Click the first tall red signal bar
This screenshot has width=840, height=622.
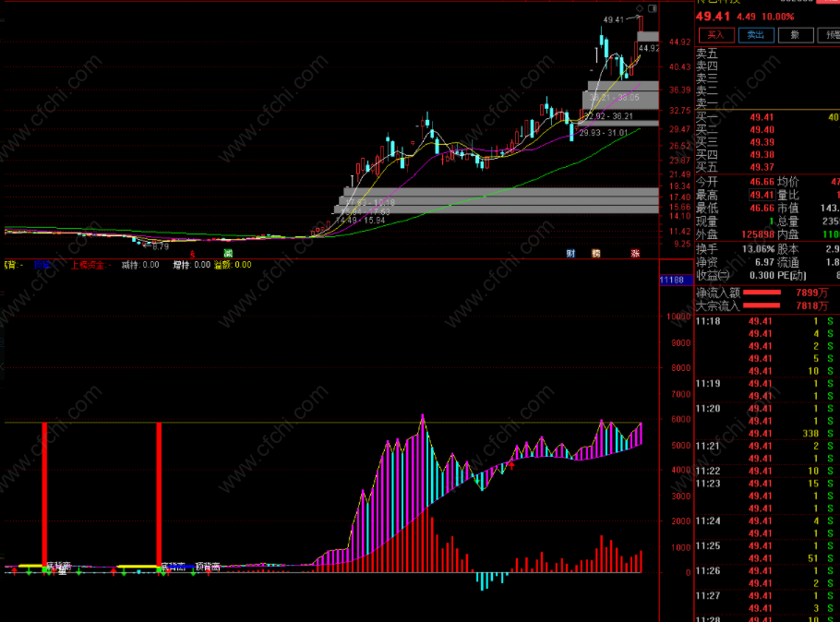click(44, 493)
